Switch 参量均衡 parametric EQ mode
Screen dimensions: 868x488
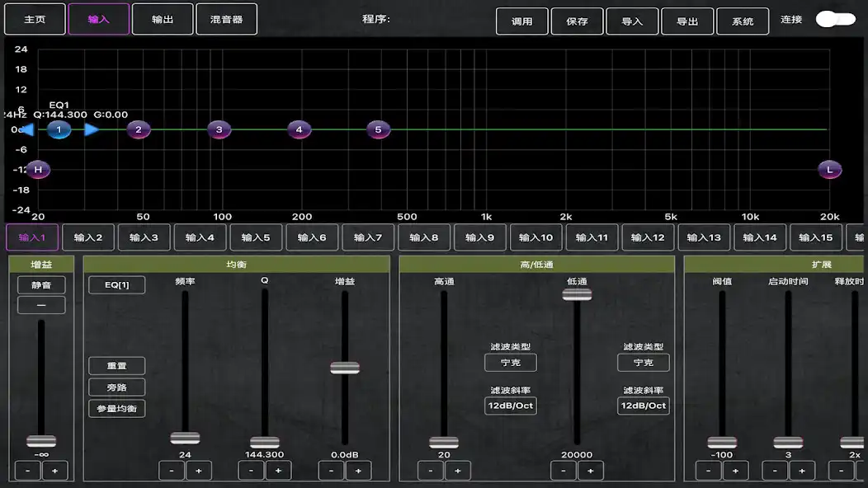pyautogui.click(x=117, y=408)
